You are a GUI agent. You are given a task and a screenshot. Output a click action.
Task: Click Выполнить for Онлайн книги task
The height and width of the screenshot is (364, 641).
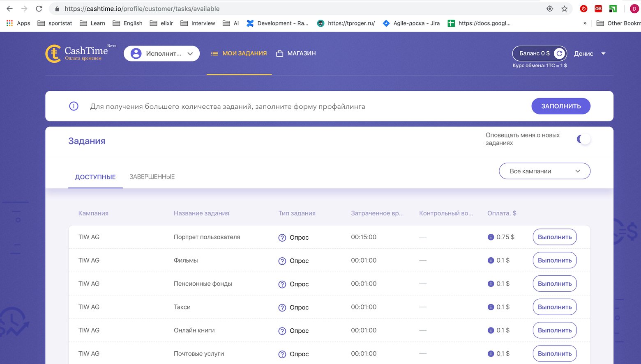pos(555,330)
